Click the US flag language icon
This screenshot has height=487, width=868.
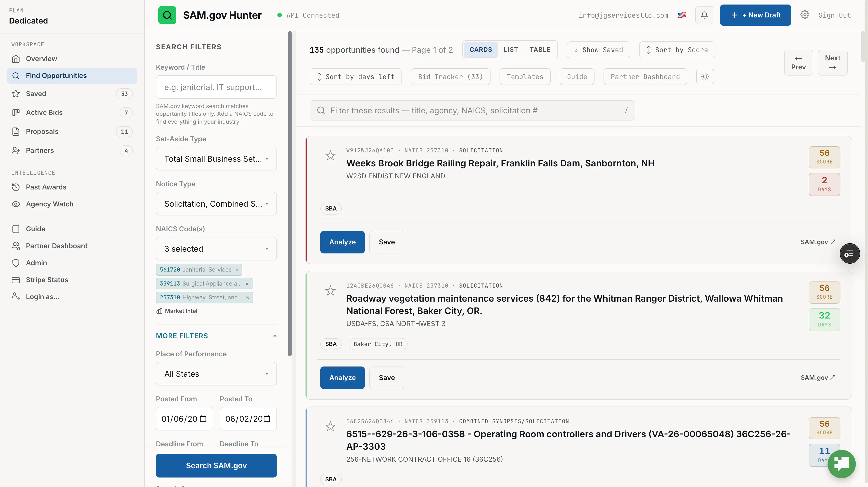682,15
